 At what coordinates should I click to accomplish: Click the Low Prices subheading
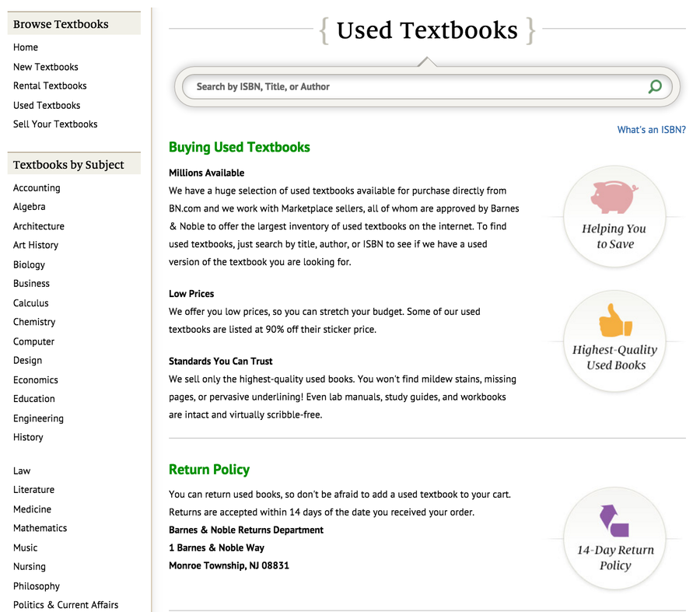click(191, 294)
